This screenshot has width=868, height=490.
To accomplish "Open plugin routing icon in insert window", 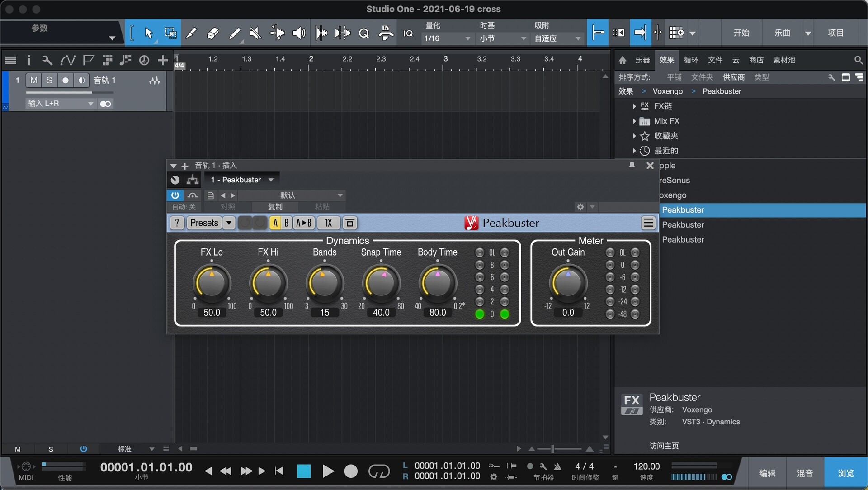I will click(193, 180).
